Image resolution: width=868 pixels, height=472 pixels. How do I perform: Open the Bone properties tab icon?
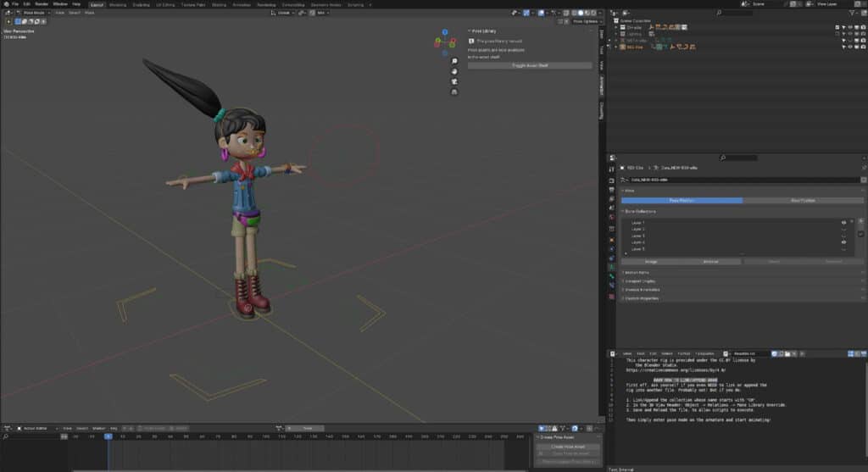[x=612, y=276]
